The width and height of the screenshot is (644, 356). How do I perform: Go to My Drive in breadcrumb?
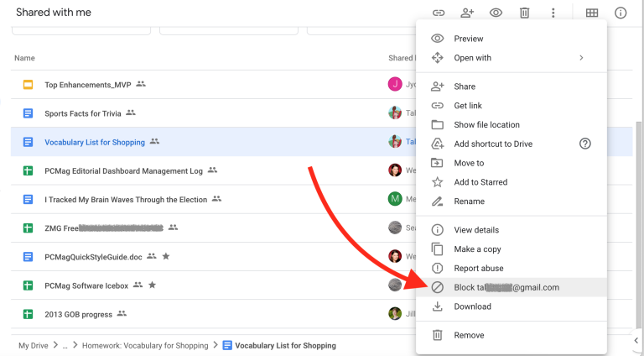coord(34,345)
